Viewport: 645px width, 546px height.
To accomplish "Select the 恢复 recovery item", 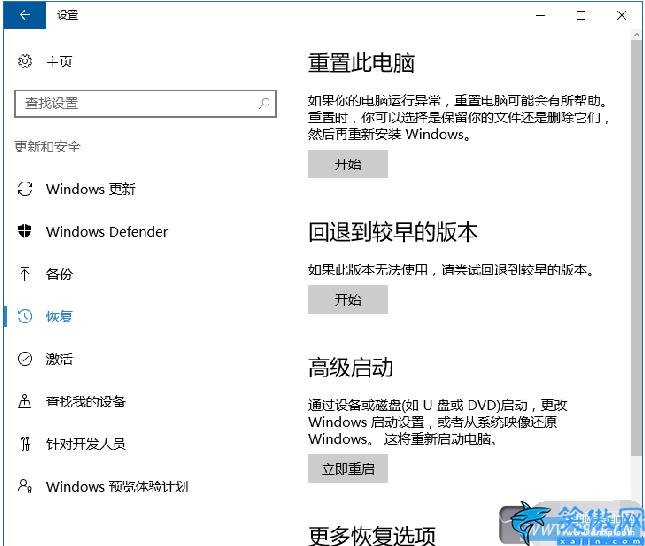I will (59, 316).
